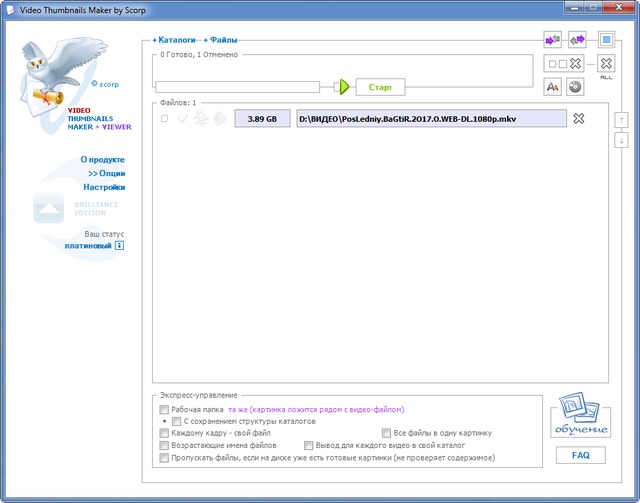Check Все файлы в одну картинку
Screen dimensions: 640x503
click(386, 433)
